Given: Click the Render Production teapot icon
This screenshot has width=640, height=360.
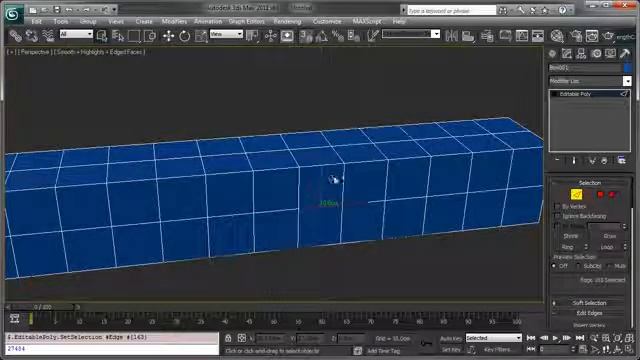Looking at the screenshot, I should [608, 36].
